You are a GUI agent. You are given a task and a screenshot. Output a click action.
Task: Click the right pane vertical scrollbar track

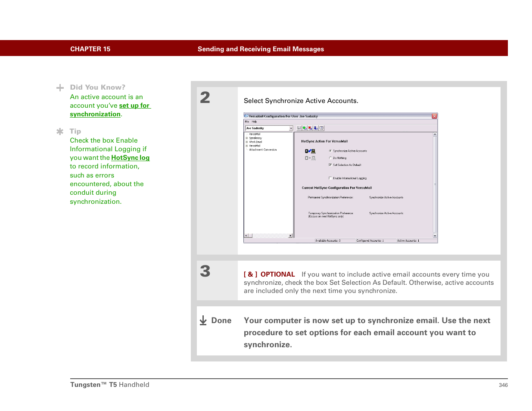435,185
